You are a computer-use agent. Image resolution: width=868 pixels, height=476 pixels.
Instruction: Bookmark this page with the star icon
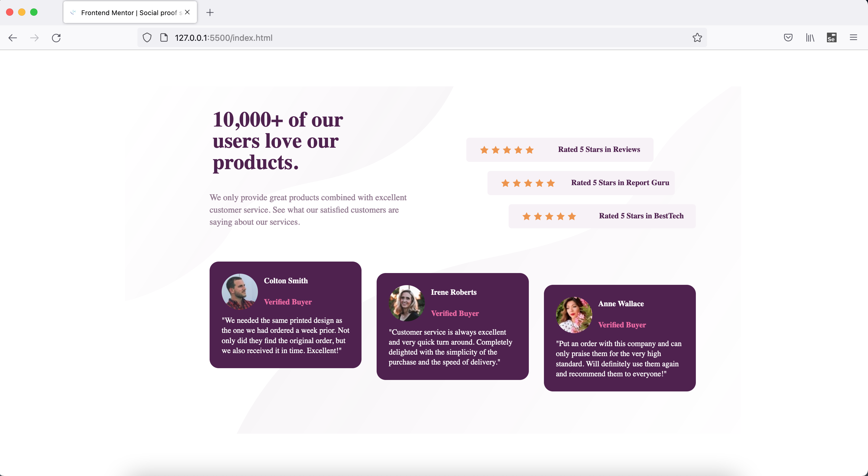(x=697, y=38)
